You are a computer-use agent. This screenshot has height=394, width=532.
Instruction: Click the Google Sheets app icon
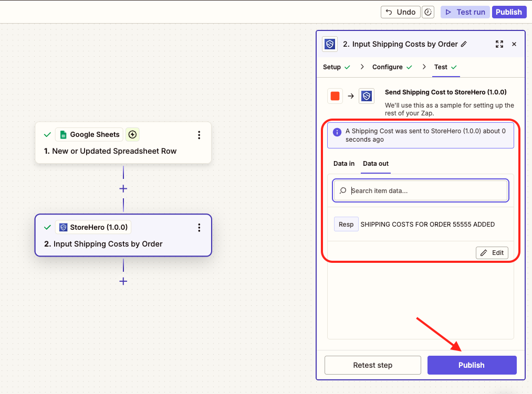point(63,135)
